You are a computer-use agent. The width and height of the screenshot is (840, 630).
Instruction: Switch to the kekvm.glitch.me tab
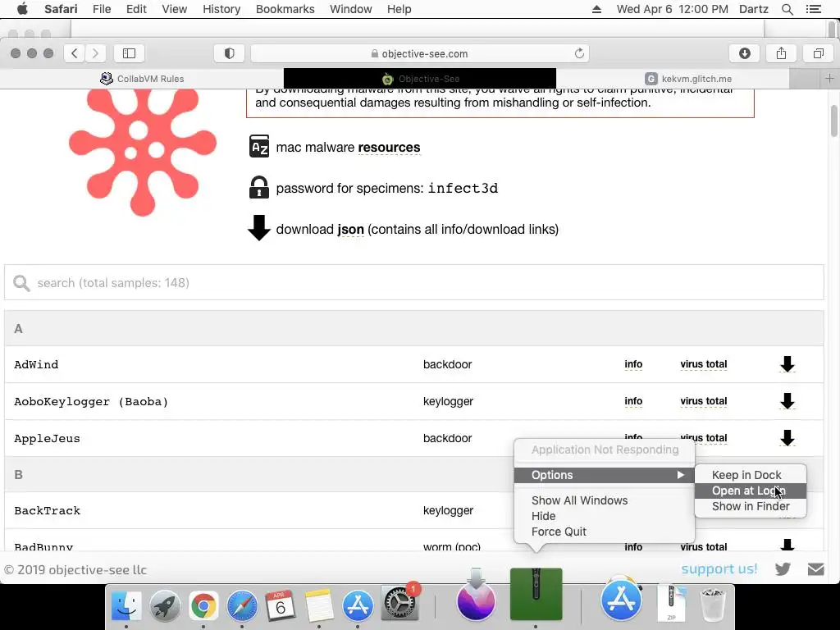pos(688,79)
